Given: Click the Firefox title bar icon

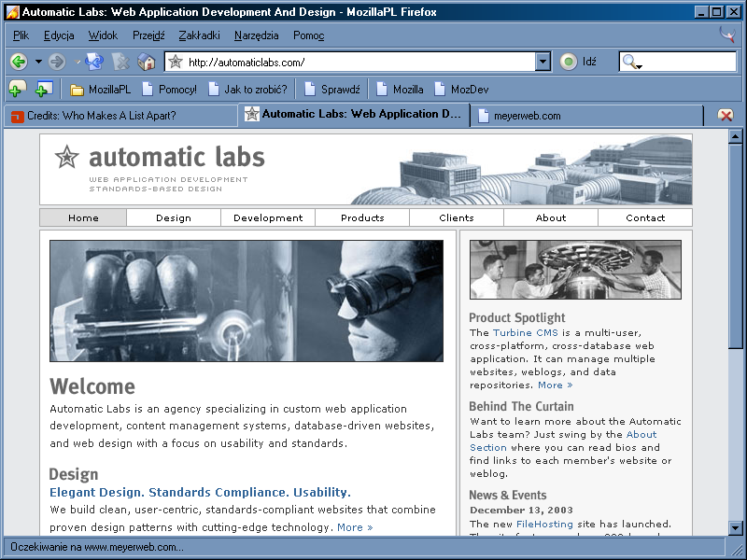Looking at the screenshot, I should pyautogui.click(x=13, y=12).
